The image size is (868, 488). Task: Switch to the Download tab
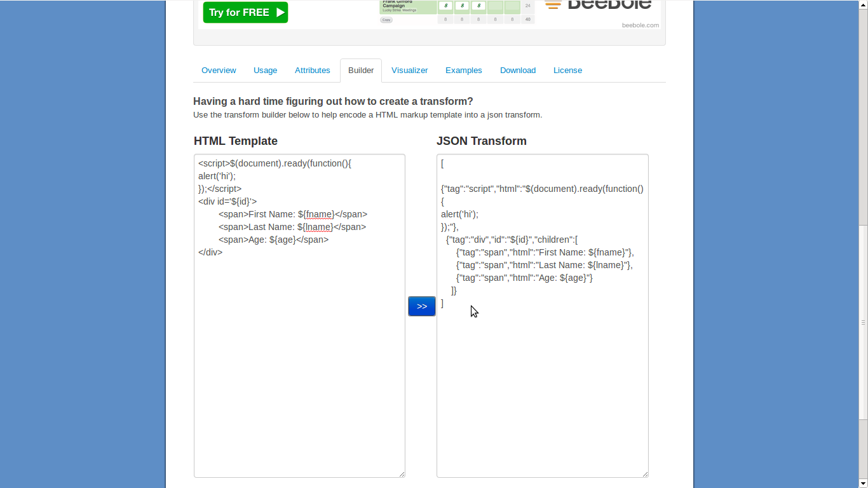[x=518, y=71]
